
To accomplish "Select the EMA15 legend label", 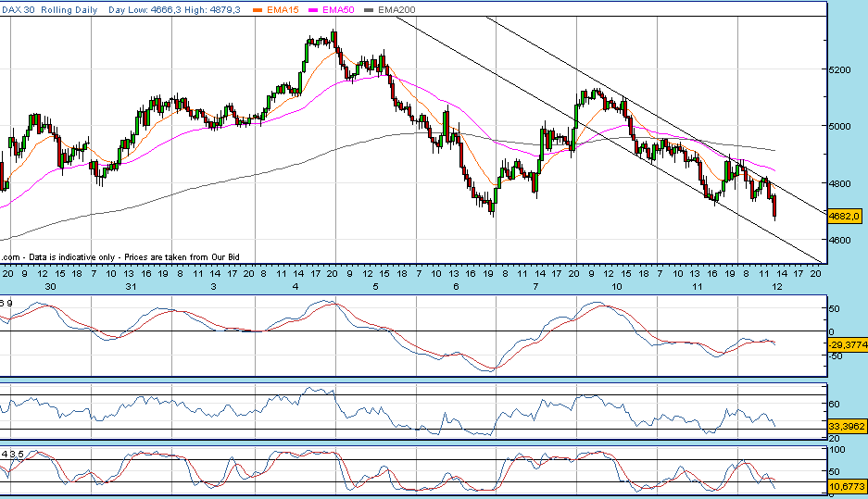I will [283, 10].
